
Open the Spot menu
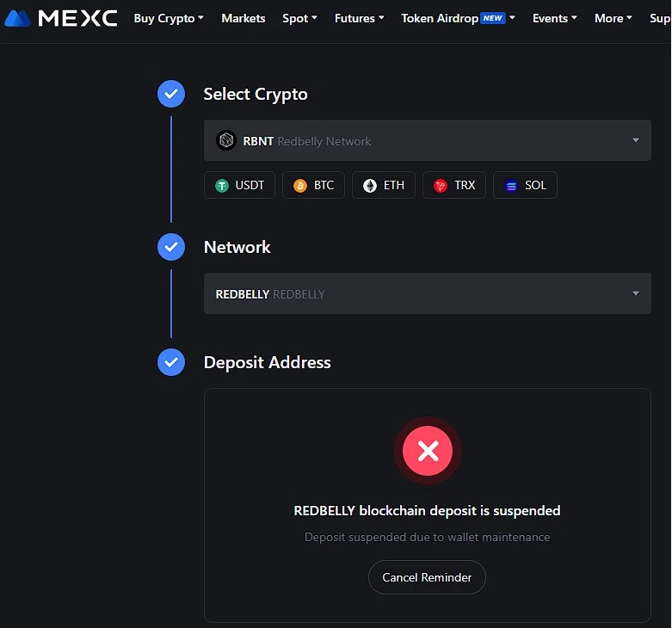[299, 18]
